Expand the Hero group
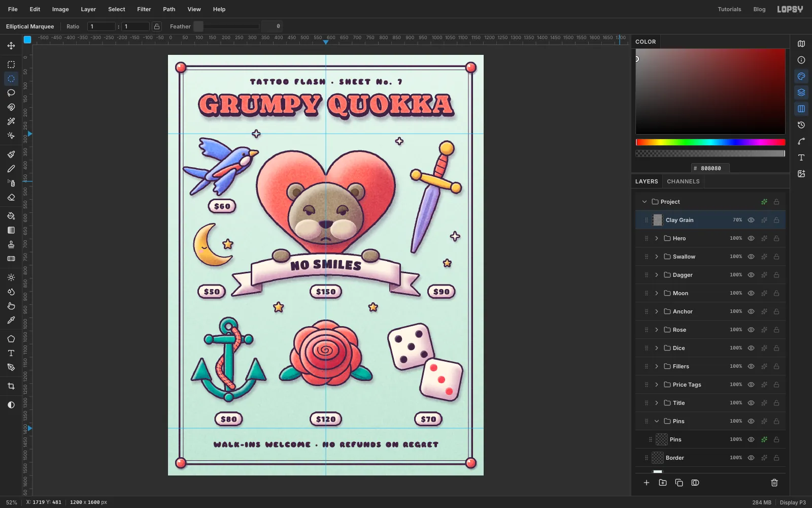This screenshot has width=812, height=508. pyautogui.click(x=657, y=238)
